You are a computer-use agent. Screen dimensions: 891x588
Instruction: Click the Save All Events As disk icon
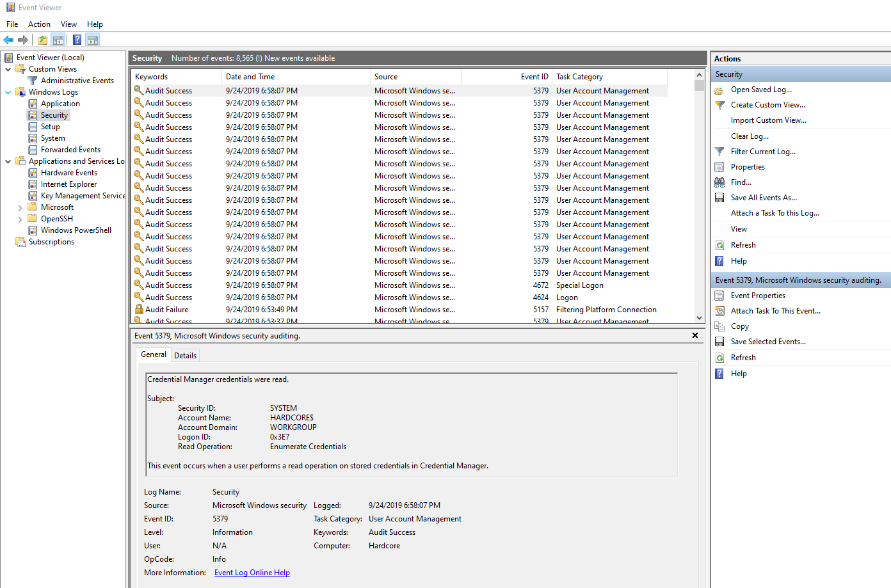(x=719, y=198)
